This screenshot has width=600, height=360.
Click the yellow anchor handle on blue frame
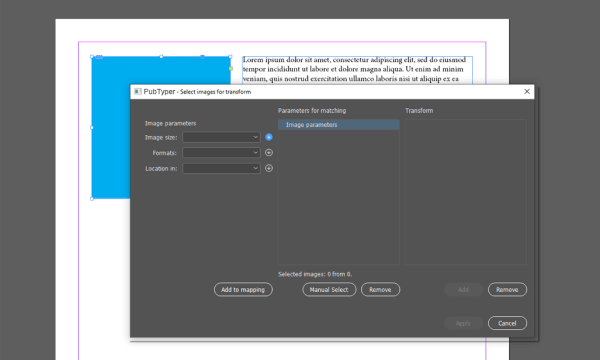tap(230, 68)
